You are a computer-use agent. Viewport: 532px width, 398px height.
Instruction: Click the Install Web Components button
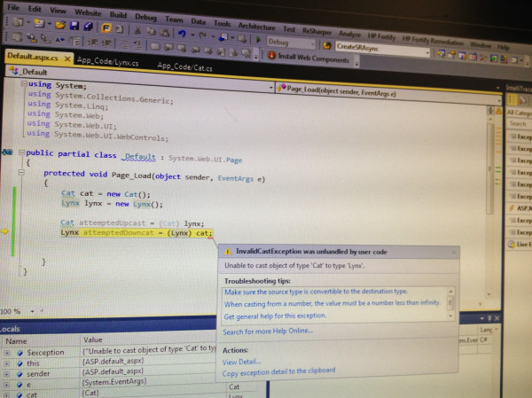309,59
